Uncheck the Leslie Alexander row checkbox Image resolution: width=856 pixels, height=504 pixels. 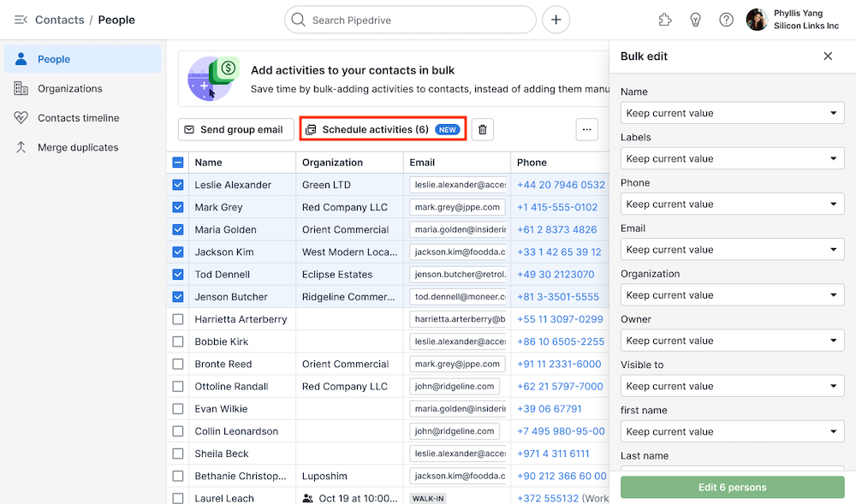[x=178, y=185]
